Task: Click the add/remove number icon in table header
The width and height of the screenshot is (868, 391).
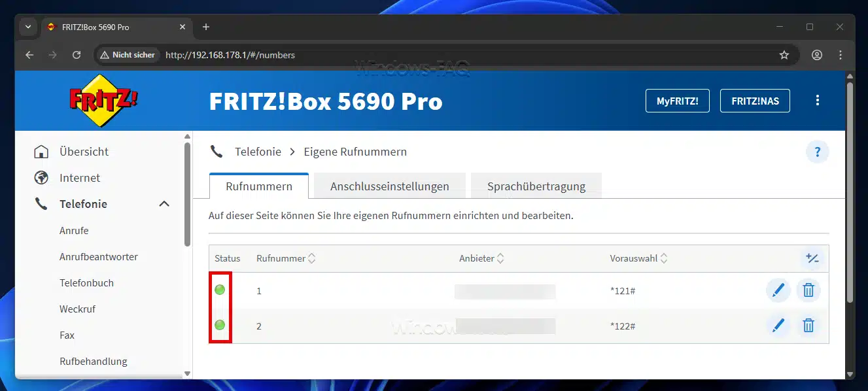Action: coord(812,258)
